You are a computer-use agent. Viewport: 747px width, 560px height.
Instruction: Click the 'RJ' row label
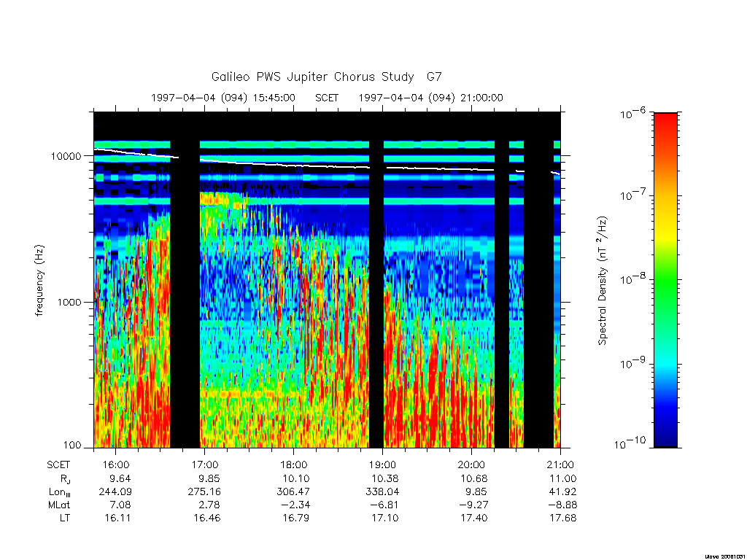click(65, 479)
